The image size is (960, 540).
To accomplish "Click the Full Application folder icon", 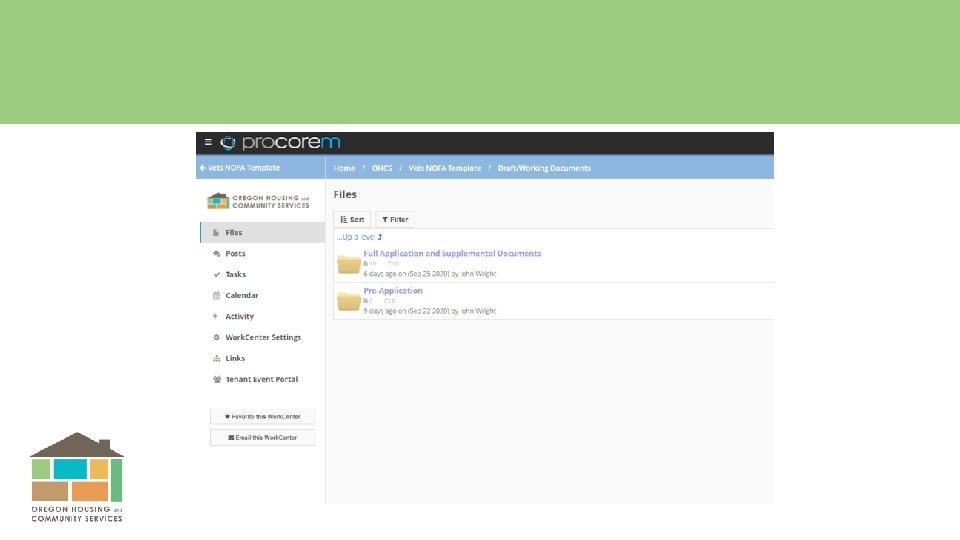I will point(349,264).
